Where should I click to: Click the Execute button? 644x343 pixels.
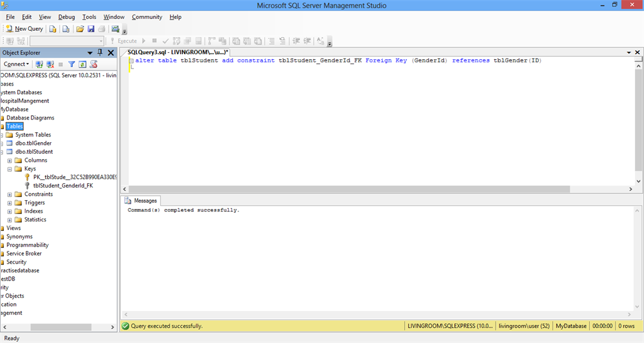[123, 41]
